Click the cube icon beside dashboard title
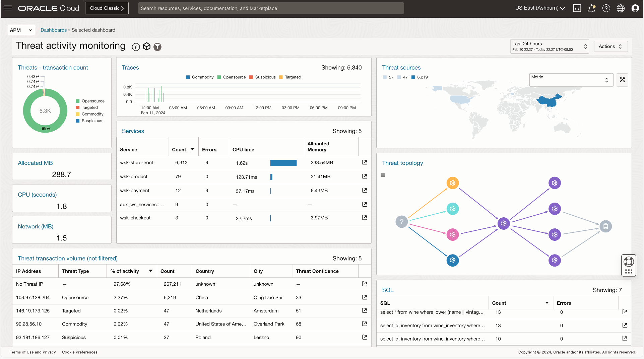The image size is (644, 359). 147,47
